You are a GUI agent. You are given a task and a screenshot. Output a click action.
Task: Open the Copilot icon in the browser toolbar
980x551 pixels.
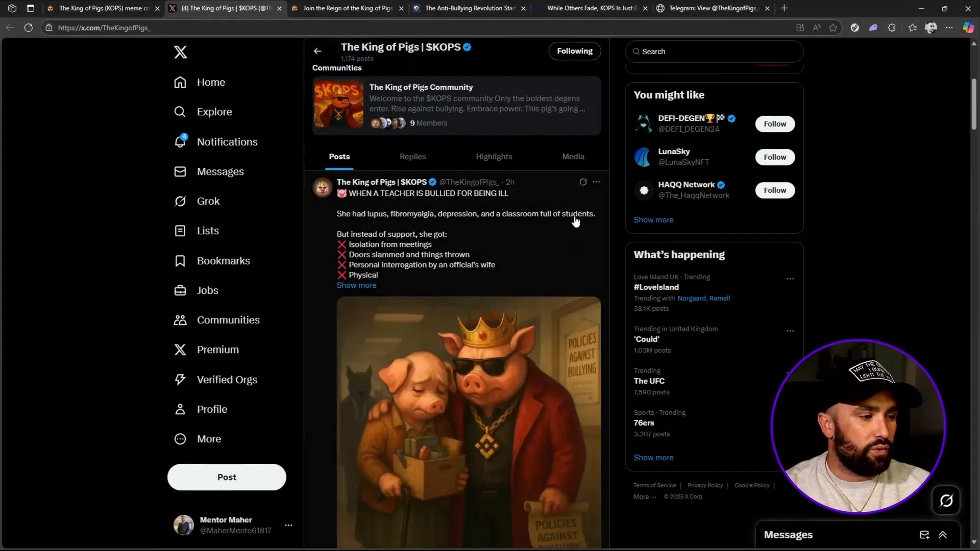tap(968, 28)
